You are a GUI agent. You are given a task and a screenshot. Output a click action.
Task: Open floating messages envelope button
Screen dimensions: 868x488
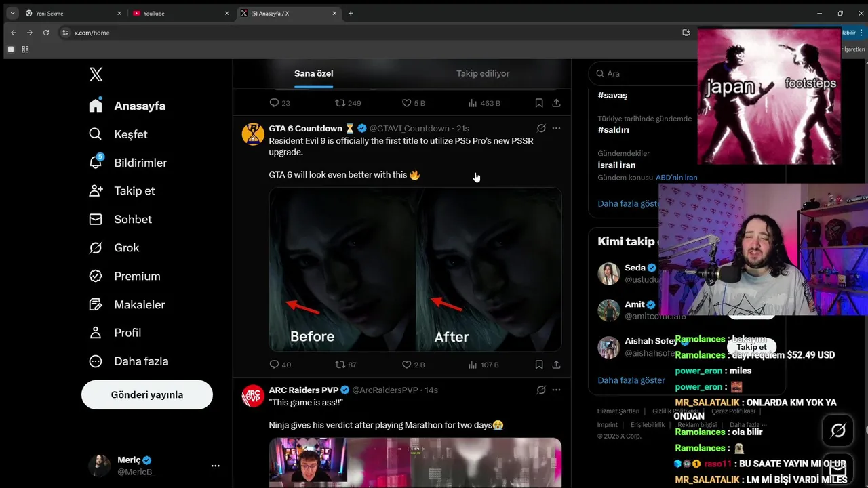point(838,470)
